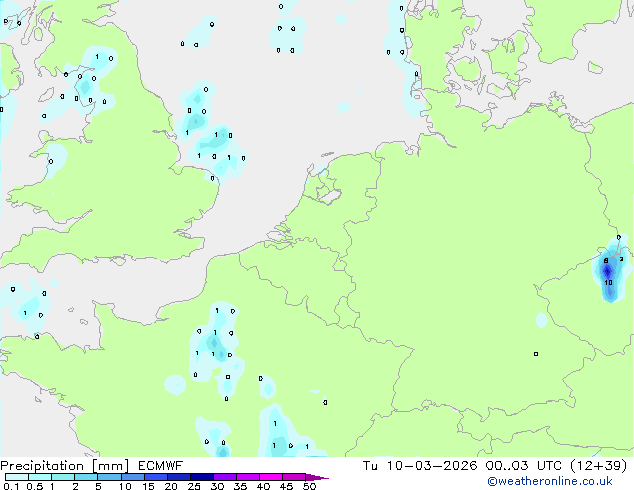634x490 pixels.
Task: Click the legend label '50'
Action: coord(309,486)
